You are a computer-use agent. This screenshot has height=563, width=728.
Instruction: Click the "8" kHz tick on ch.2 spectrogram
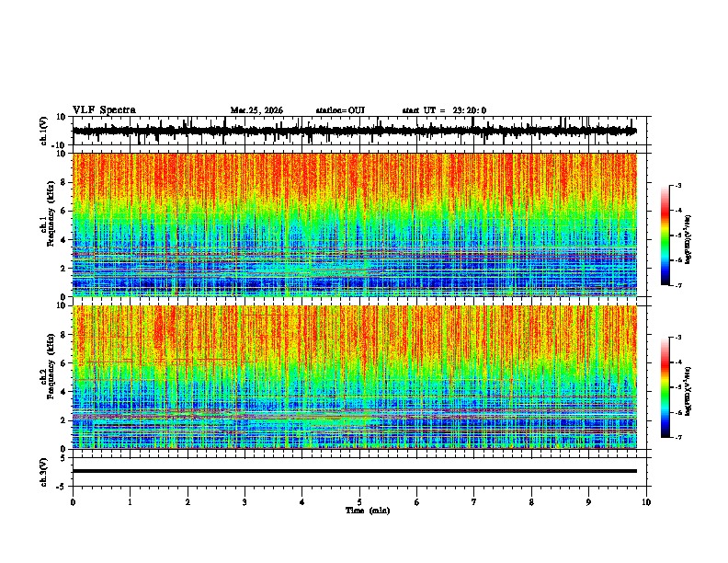coord(64,335)
